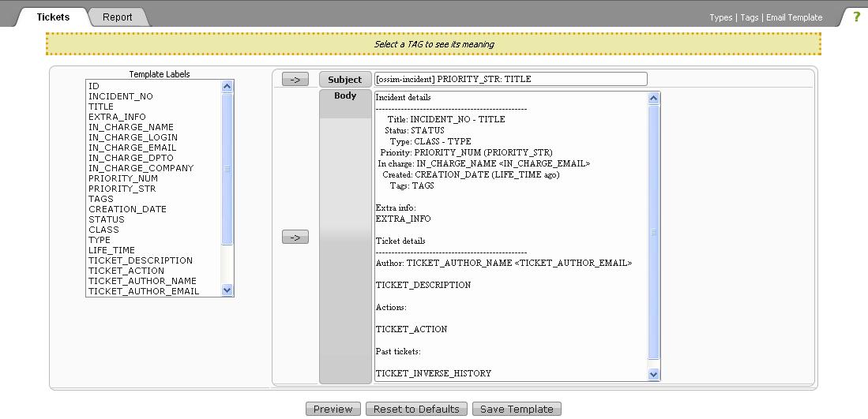Open the Report tab

(x=117, y=17)
